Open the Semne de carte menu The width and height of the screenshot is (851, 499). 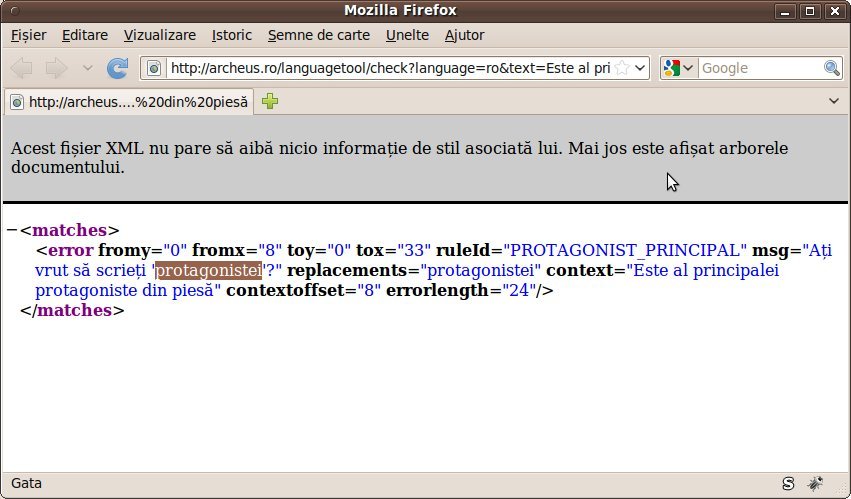click(319, 35)
